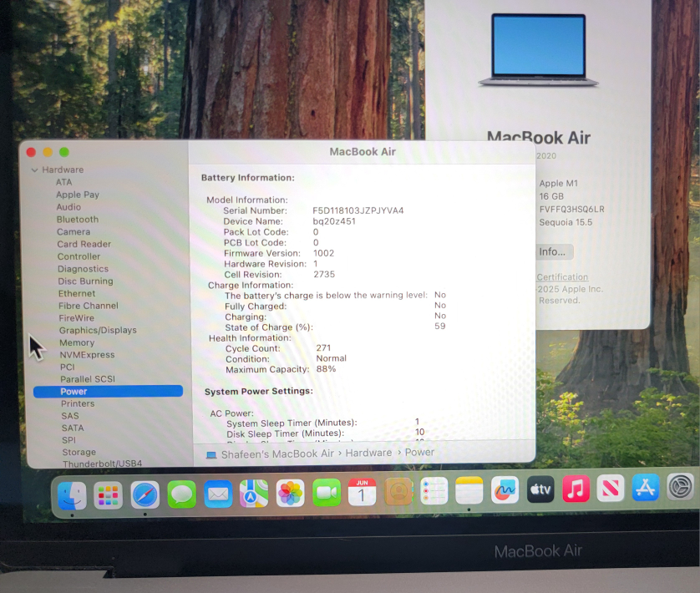Open Calendar showing JUN 1
The height and width of the screenshot is (593, 700).
[x=362, y=492]
